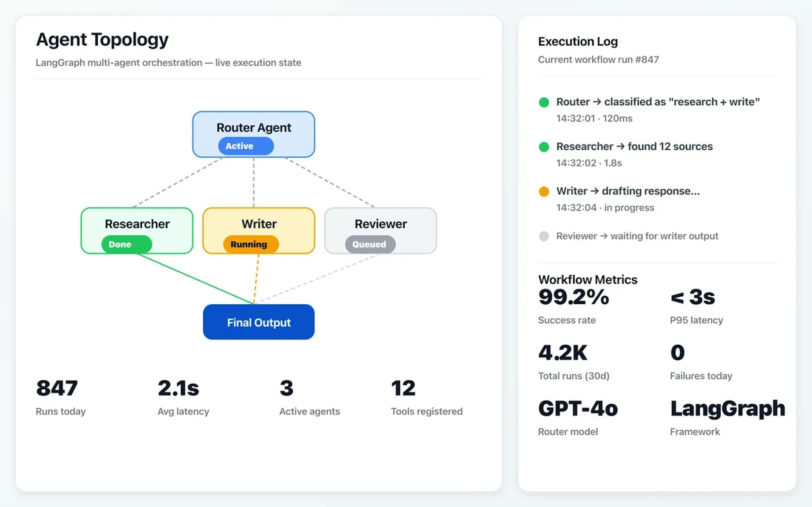The width and height of the screenshot is (812, 507).
Task: Click the workflow run #847 link
Action: pyautogui.click(x=599, y=60)
